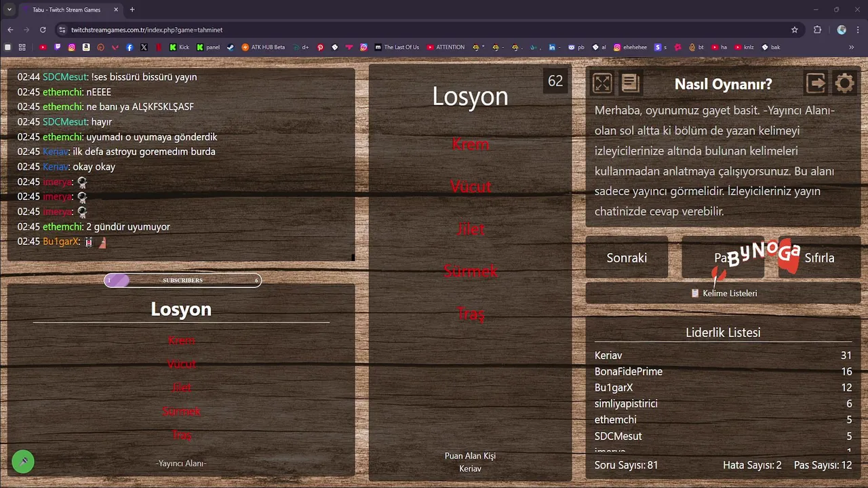The image size is (868, 488).
Task: Open the Chrome profile avatar
Action: click(842, 30)
